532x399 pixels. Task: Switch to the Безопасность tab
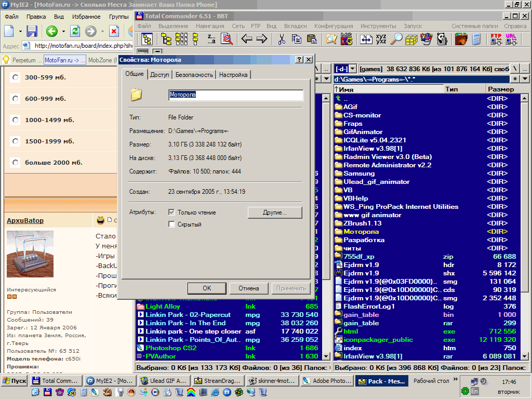tap(194, 75)
